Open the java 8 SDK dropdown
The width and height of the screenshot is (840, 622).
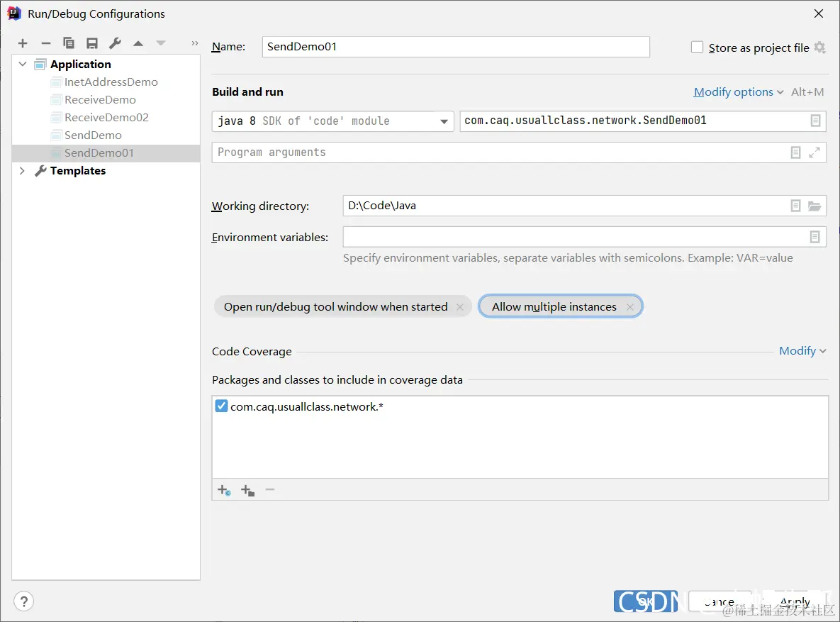coord(332,121)
